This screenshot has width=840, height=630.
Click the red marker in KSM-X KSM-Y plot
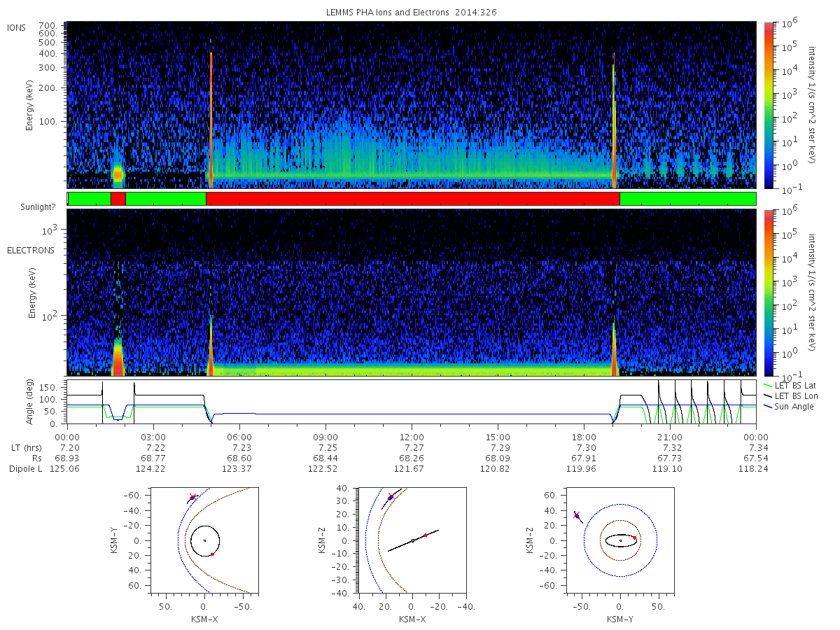[x=212, y=554]
